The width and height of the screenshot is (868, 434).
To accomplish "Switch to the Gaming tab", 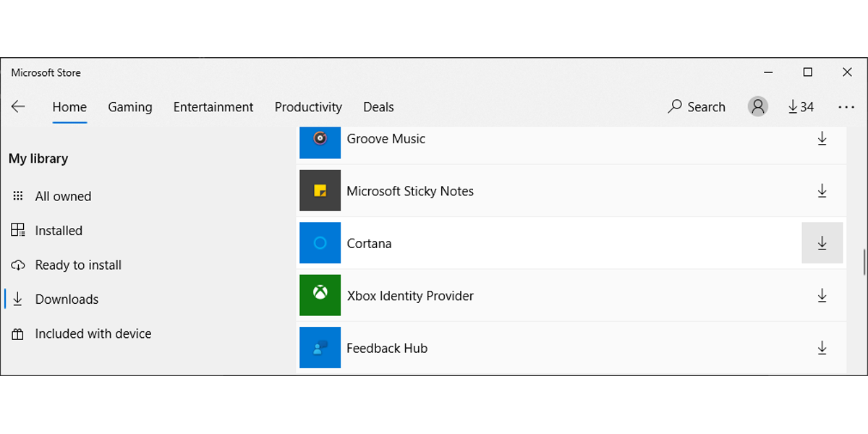I will point(130,107).
